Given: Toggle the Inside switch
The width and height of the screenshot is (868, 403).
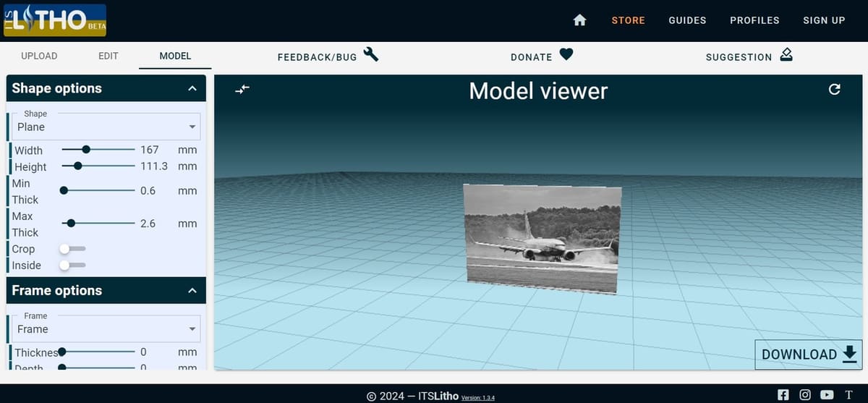Looking at the screenshot, I should (x=73, y=265).
